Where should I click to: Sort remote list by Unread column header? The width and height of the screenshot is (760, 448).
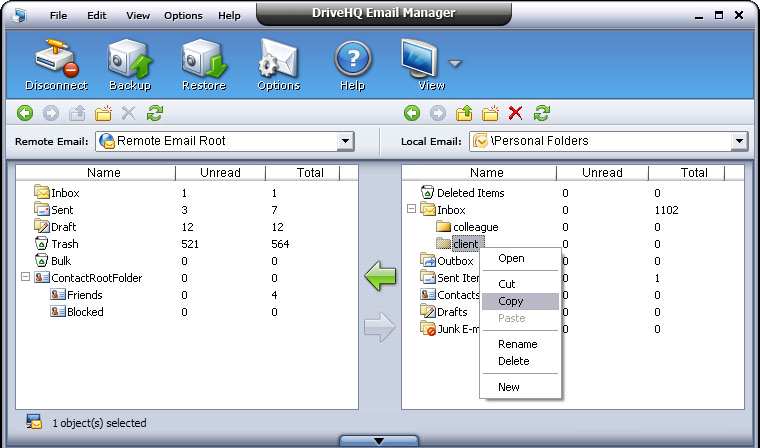coord(219,173)
